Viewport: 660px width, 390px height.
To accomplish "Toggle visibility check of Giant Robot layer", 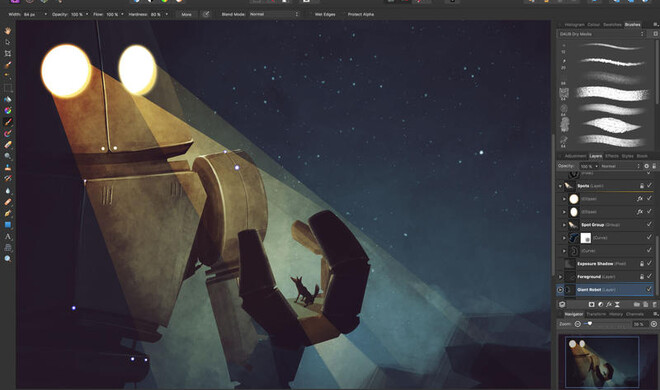I will 649,289.
